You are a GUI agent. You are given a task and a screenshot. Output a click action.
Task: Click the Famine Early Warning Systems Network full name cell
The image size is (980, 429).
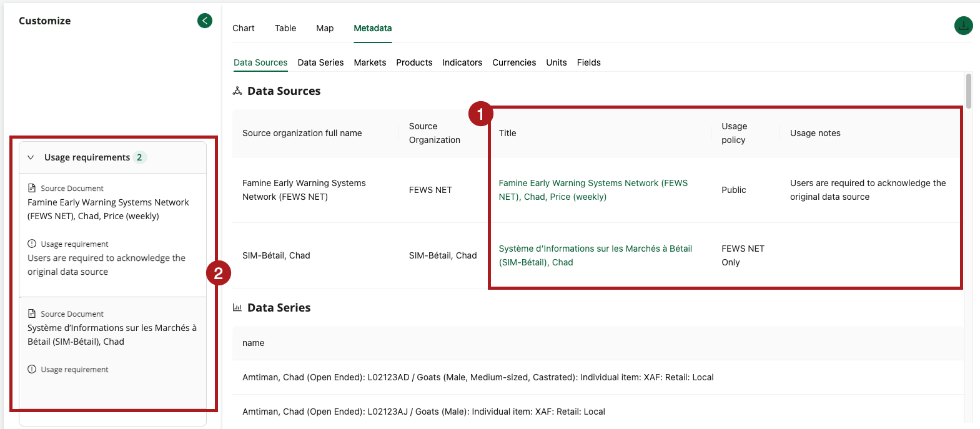click(x=304, y=190)
